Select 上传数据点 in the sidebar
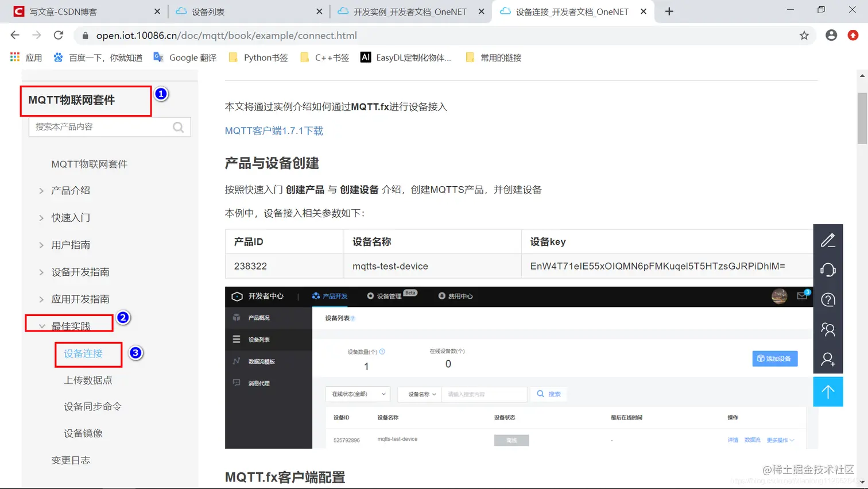The height and width of the screenshot is (489, 868). coord(88,380)
